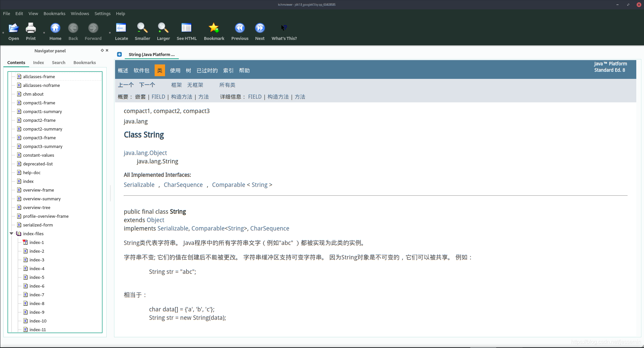Click 帮助 navigation link
Image resolution: width=644 pixels, height=348 pixels.
(245, 70)
